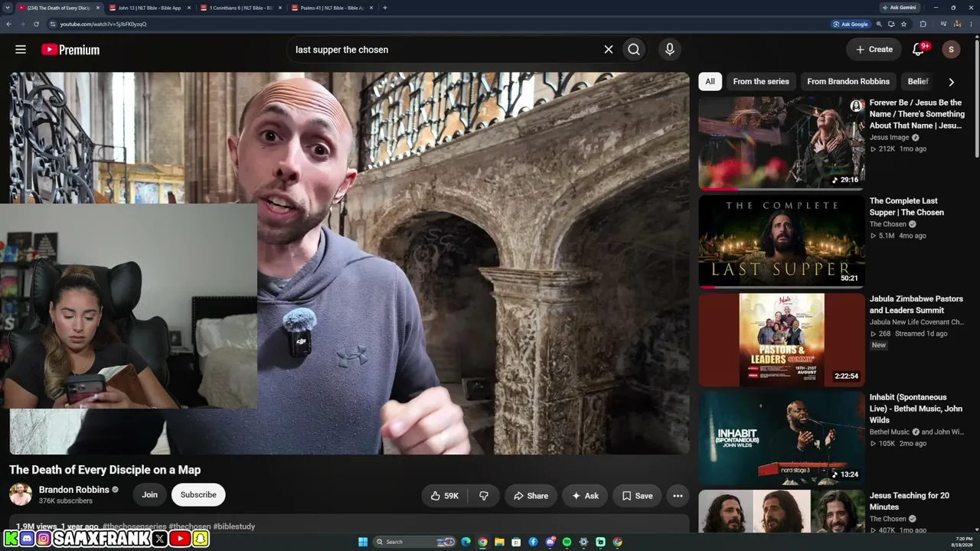Dislike this video
The image size is (980, 551).
[484, 496]
